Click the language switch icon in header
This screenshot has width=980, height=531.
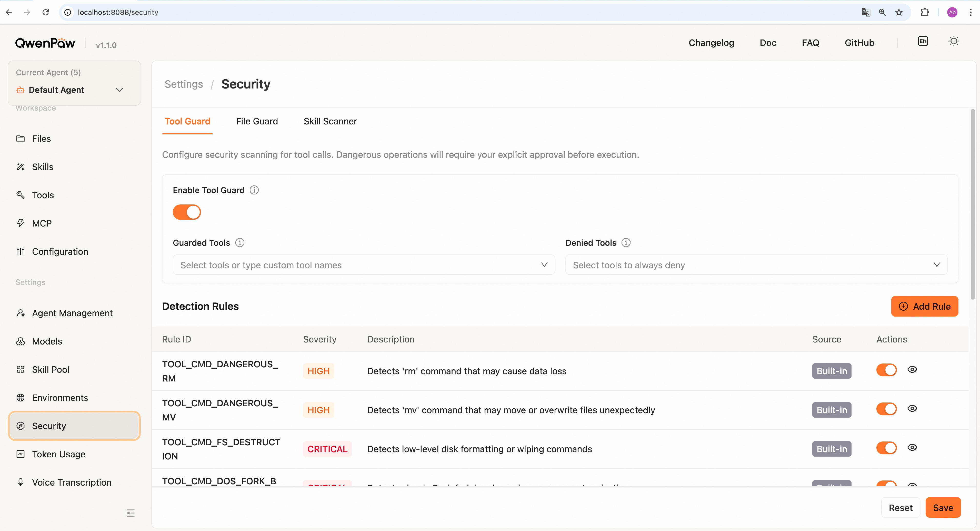tap(923, 41)
